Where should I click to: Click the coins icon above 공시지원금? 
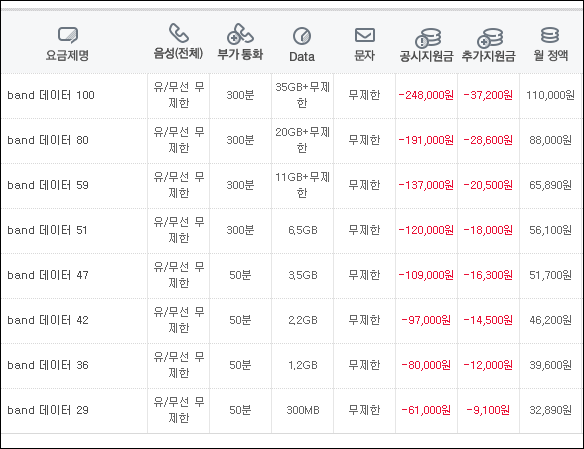pyautogui.click(x=428, y=38)
